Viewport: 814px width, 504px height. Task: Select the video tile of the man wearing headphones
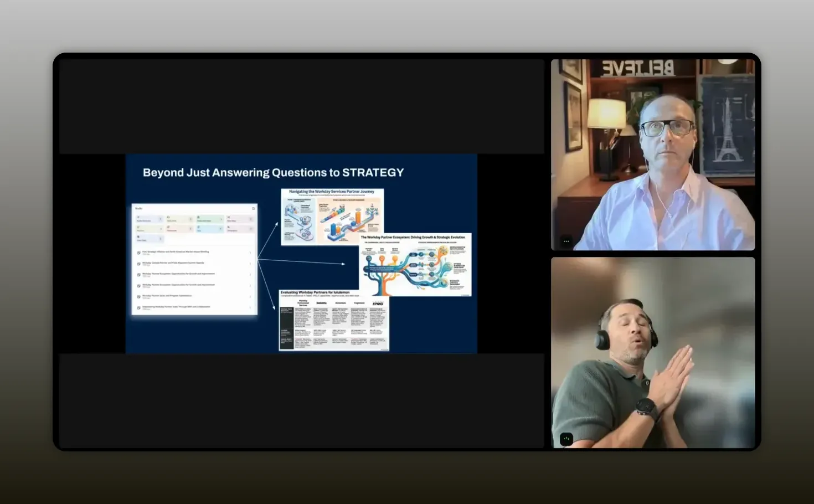click(653, 352)
